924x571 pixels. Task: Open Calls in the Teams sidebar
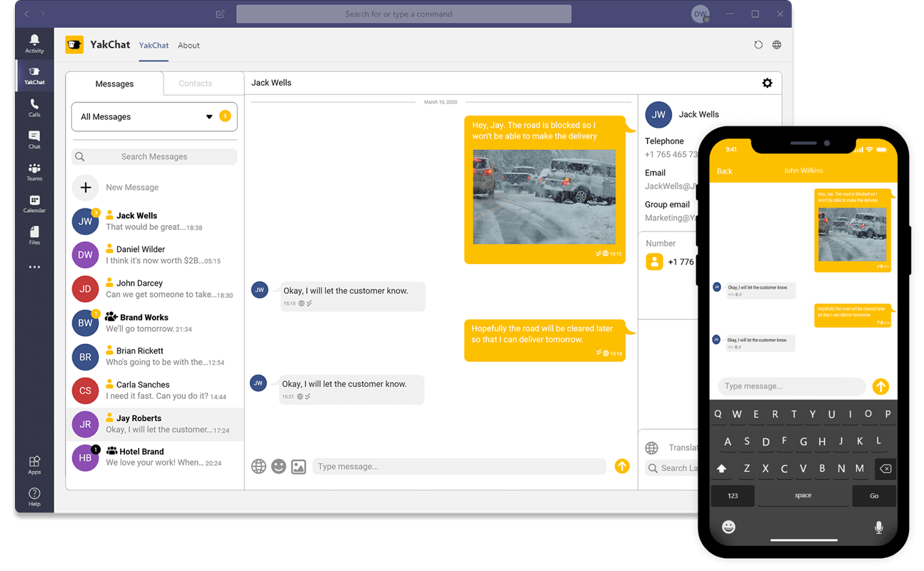coord(34,108)
